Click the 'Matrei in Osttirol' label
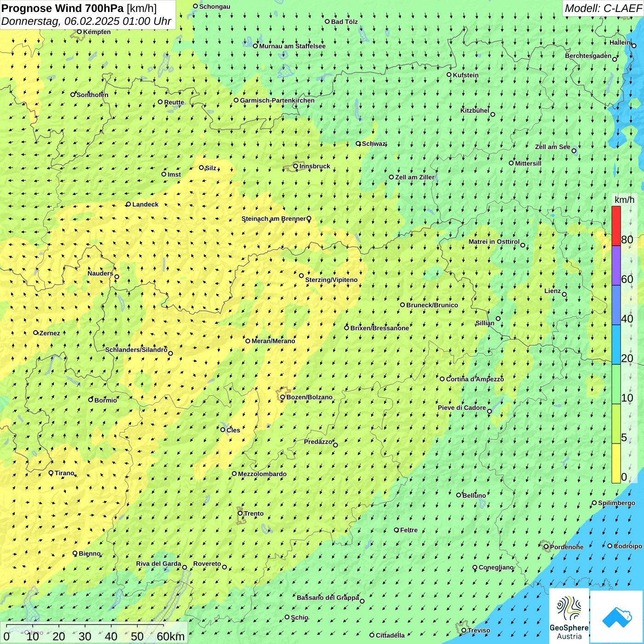 point(494,241)
